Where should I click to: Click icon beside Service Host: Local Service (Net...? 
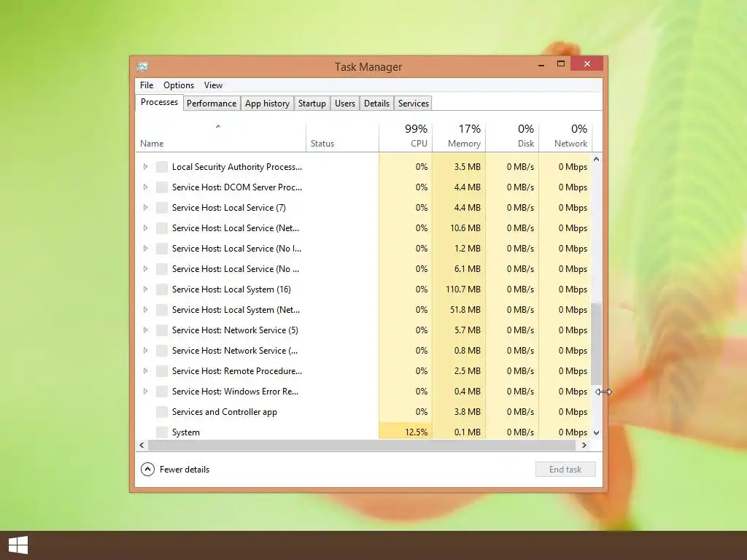point(162,228)
